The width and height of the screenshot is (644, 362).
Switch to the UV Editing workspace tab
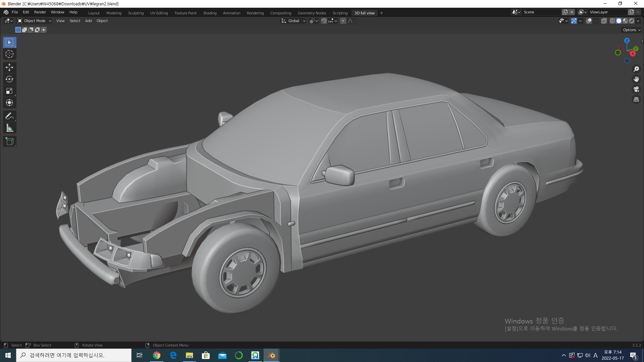159,13
